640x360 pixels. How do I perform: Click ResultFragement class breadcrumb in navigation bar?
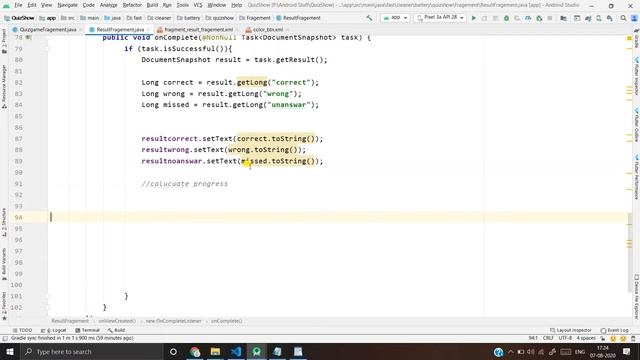(x=299, y=18)
